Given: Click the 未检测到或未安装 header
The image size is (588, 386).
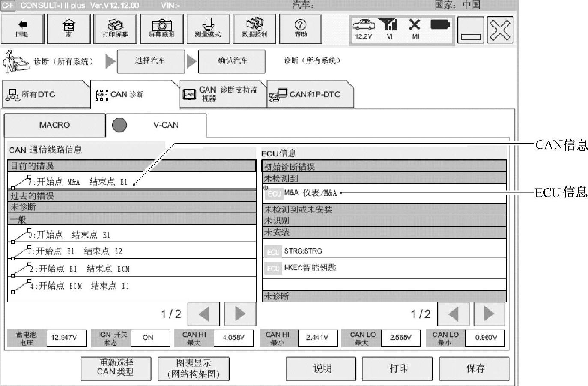Looking at the screenshot, I should point(384,209).
